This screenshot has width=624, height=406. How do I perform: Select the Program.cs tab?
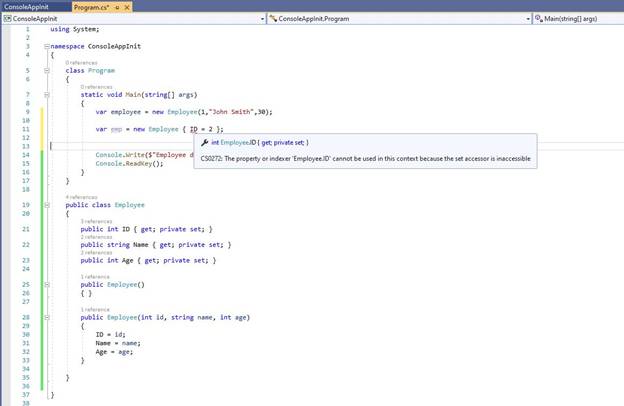click(x=92, y=7)
